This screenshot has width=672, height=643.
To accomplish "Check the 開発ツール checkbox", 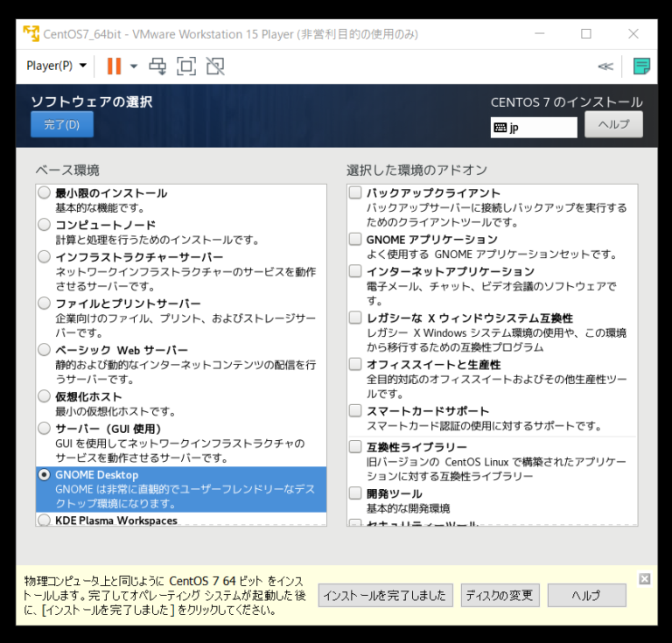I will pyautogui.click(x=355, y=493).
